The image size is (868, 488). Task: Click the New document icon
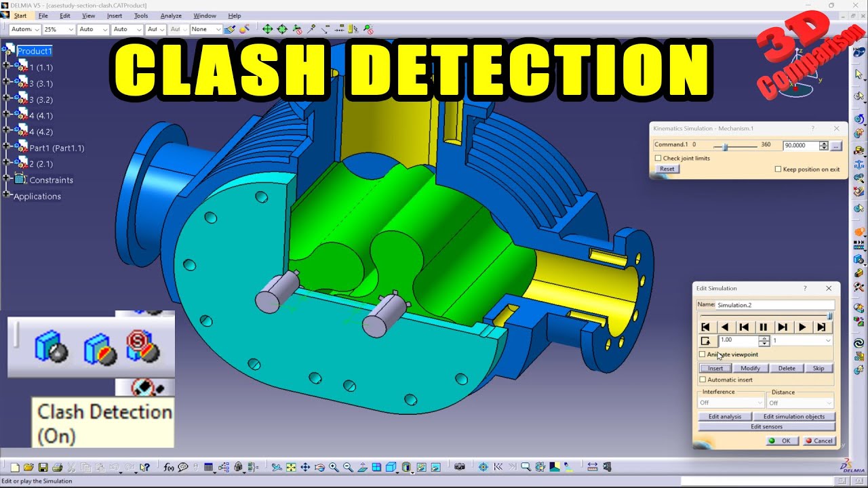pos(14,467)
